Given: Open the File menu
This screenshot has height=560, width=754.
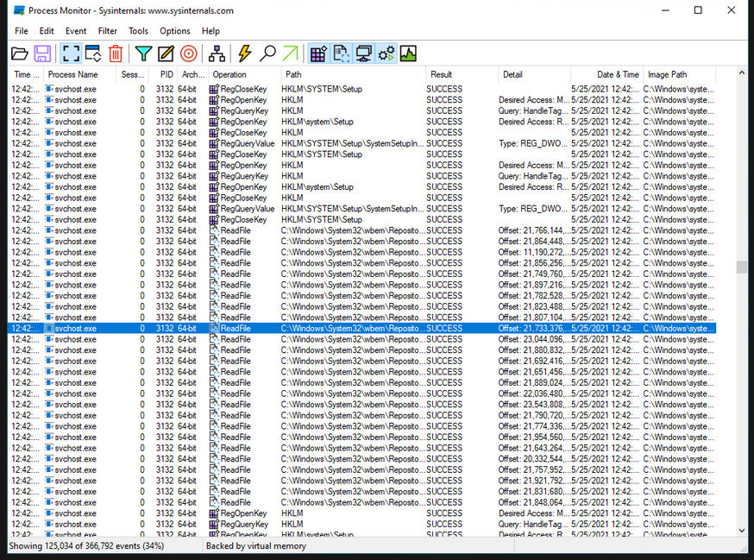Looking at the screenshot, I should [22, 31].
